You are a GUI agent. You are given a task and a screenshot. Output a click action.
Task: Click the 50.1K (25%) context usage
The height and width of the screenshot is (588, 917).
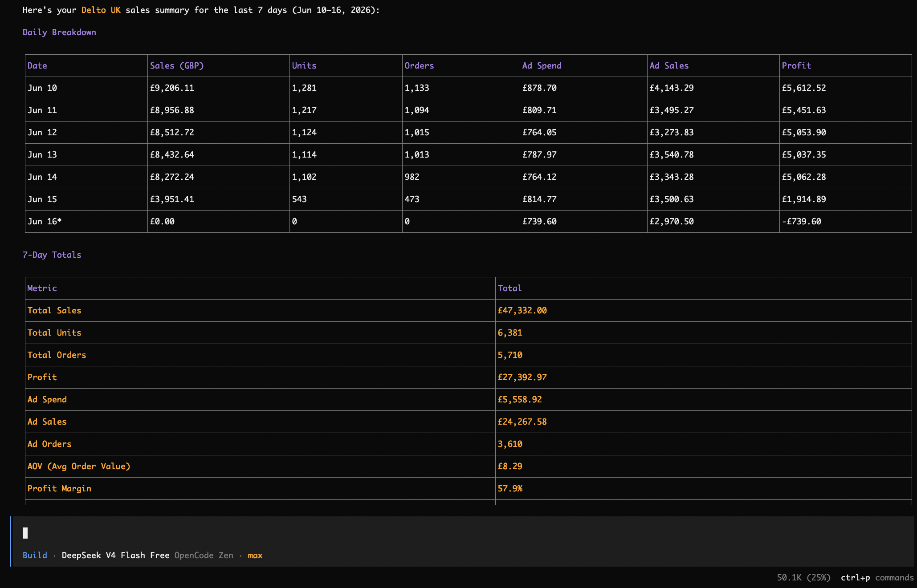[803, 577]
